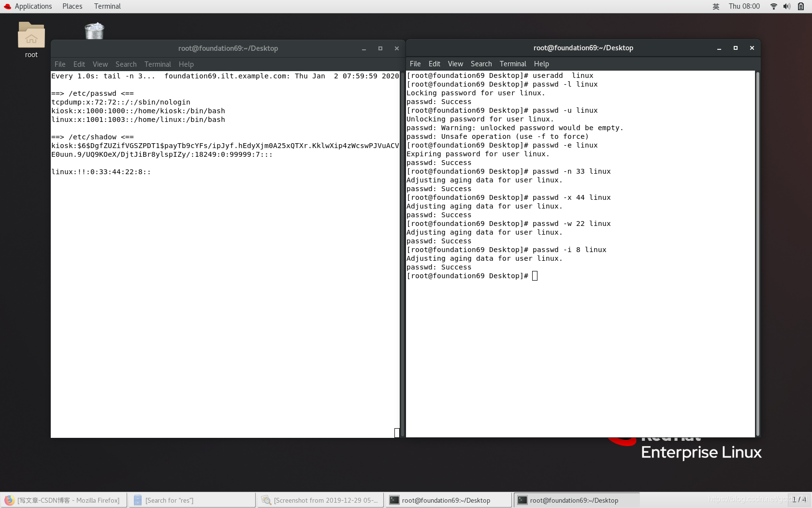Open the Trash desktop icon
The image size is (812, 508).
94,30
